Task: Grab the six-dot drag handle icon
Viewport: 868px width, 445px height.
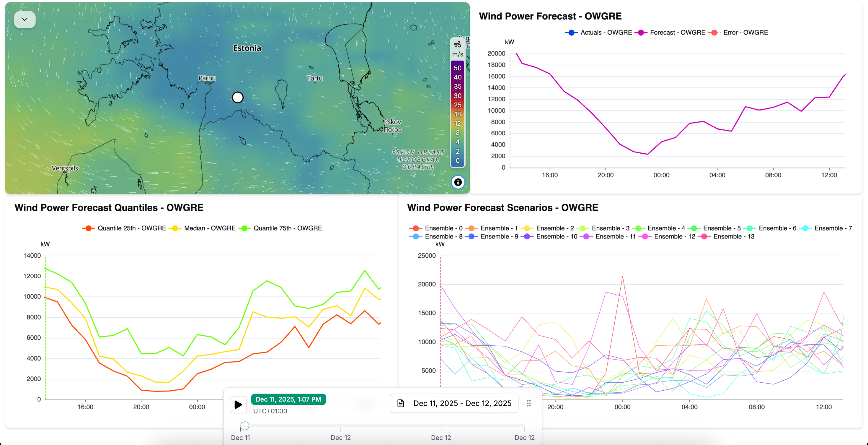Action: [529, 403]
